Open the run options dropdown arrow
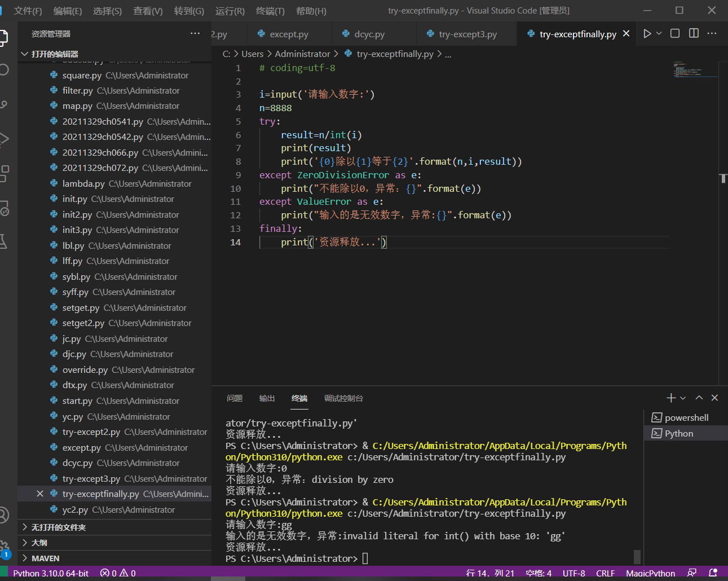 [659, 34]
